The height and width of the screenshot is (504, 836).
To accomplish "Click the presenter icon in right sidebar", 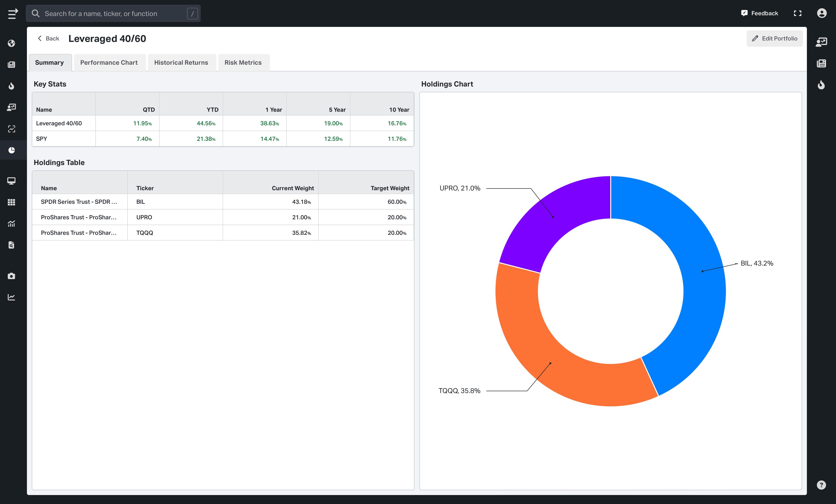I will pos(821,42).
